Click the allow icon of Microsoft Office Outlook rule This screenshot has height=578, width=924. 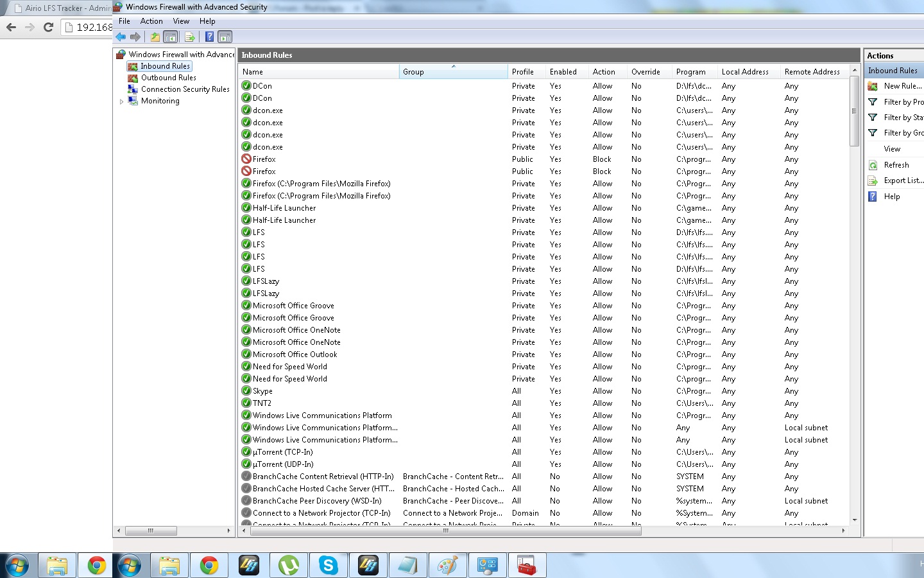(246, 354)
